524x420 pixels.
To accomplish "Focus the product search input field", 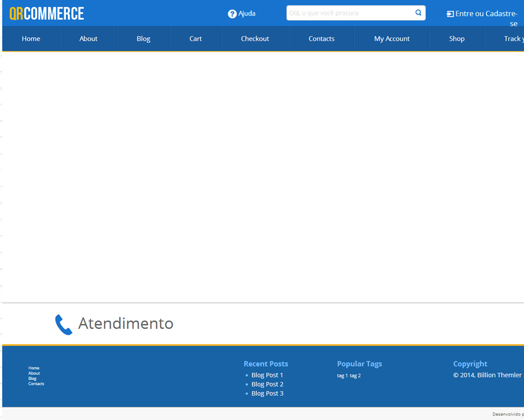I will 349,13.
